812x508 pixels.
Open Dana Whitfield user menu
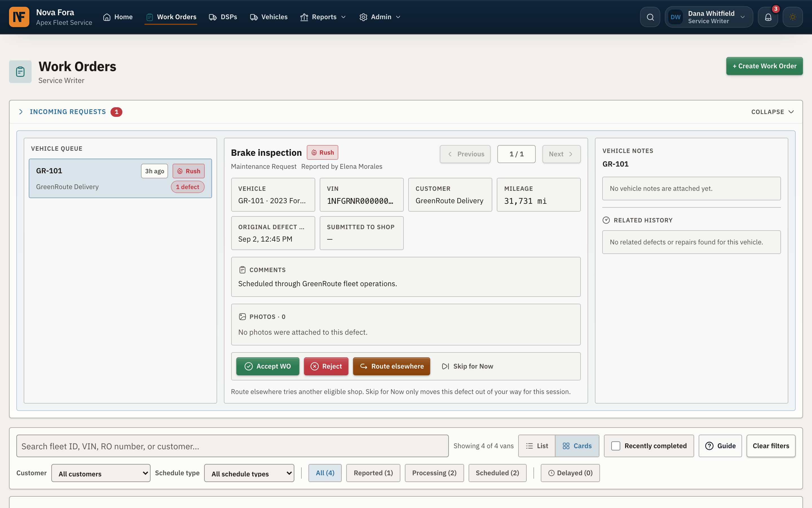point(709,17)
